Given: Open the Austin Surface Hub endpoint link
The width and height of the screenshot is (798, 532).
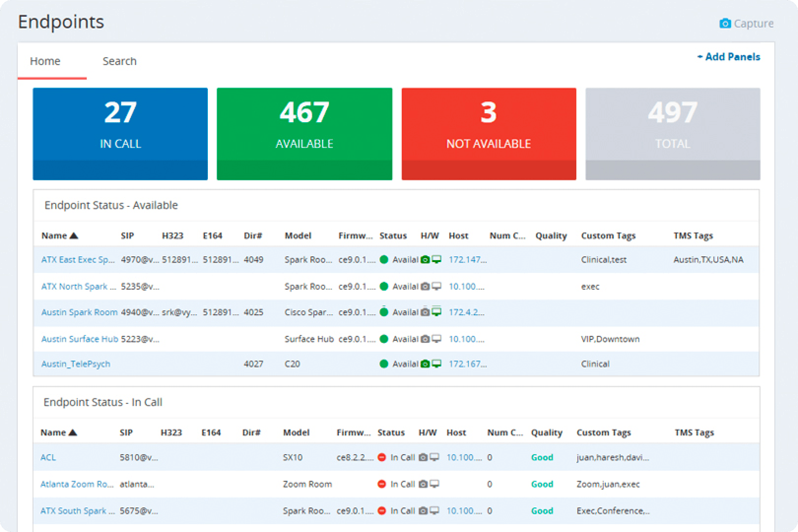Looking at the screenshot, I should pos(79,339).
